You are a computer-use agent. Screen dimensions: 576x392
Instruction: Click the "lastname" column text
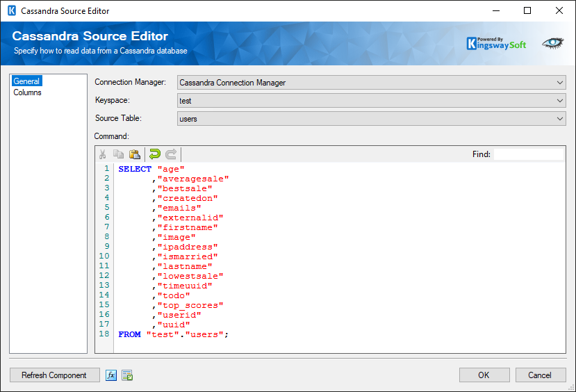coord(185,266)
